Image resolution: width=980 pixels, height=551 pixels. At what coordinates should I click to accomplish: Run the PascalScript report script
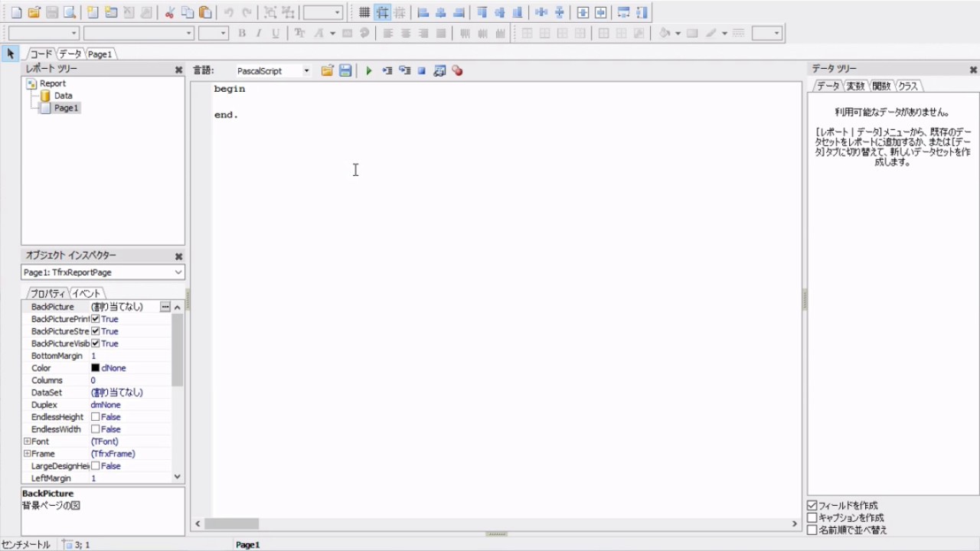369,70
